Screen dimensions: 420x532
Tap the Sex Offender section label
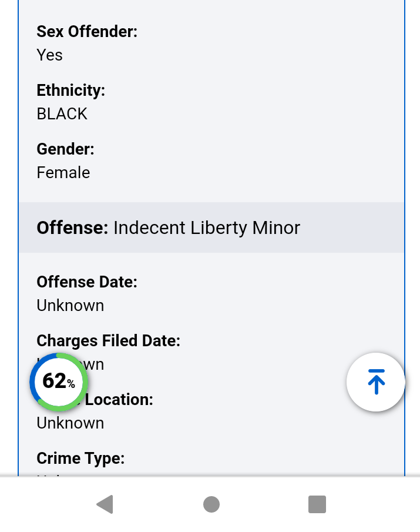(87, 32)
